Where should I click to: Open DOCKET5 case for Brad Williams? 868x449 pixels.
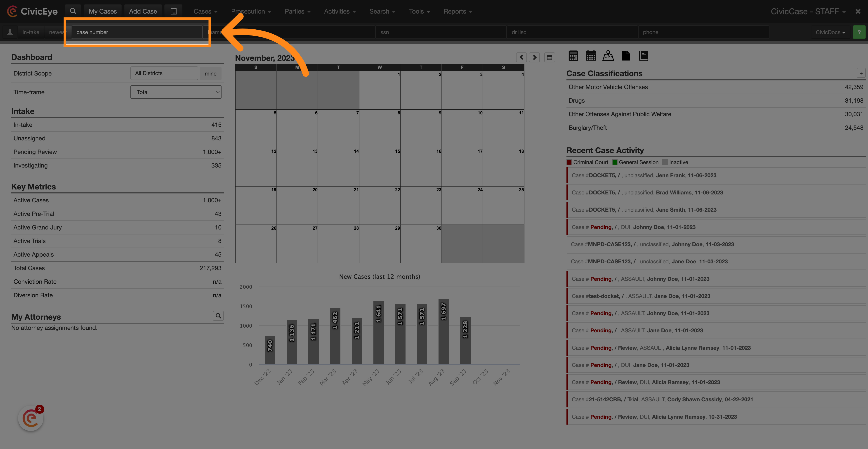pos(716,192)
